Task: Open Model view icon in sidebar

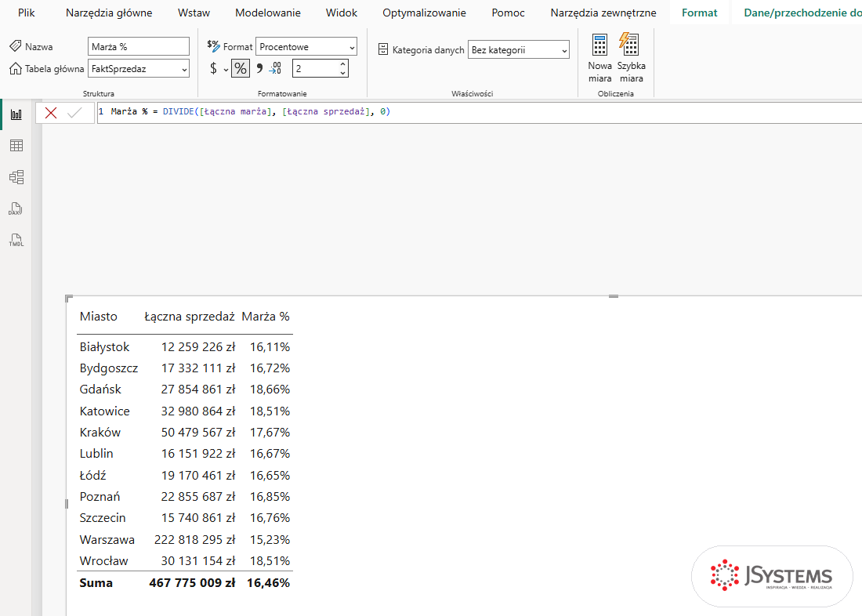Action: point(16,177)
